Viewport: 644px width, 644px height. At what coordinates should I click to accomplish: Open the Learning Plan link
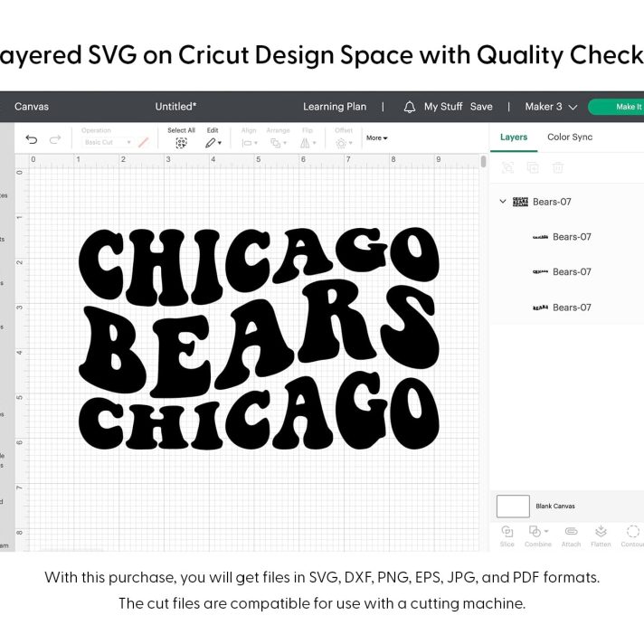335,107
